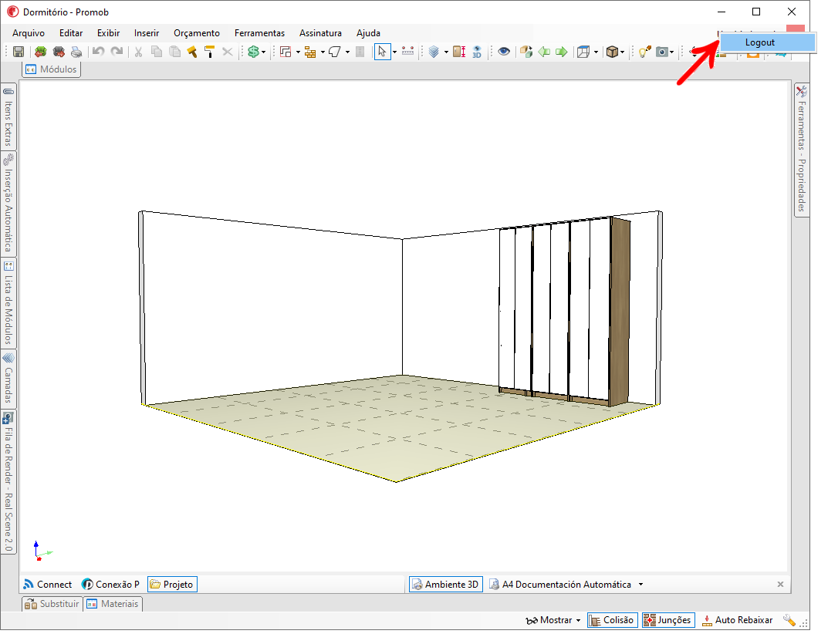Undo the last action

click(x=98, y=52)
